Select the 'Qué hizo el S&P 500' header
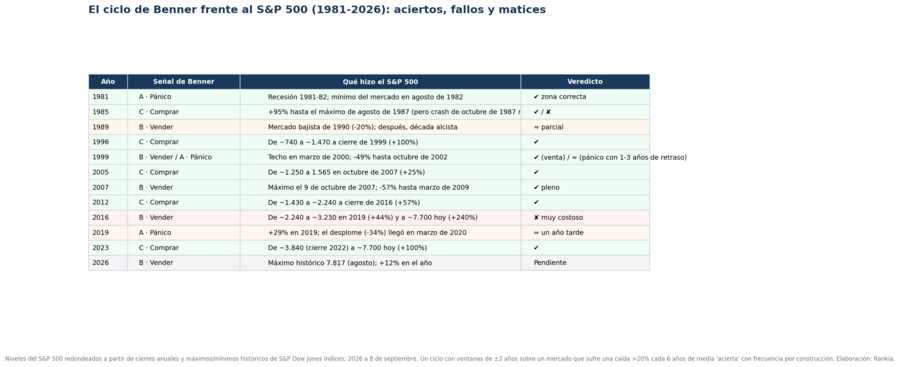Image resolution: width=900 pixels, height=367 pixels. 380,82
